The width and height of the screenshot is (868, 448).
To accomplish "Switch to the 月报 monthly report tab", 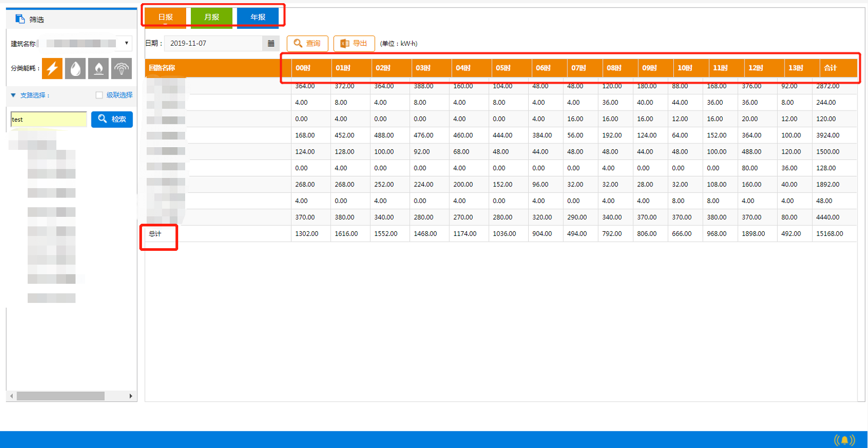I will pyautogui.click(x=212, y=17).
